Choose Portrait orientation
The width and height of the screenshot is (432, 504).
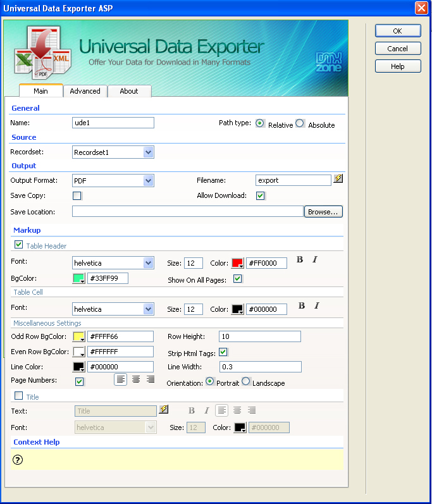click(x=209, y=381)
